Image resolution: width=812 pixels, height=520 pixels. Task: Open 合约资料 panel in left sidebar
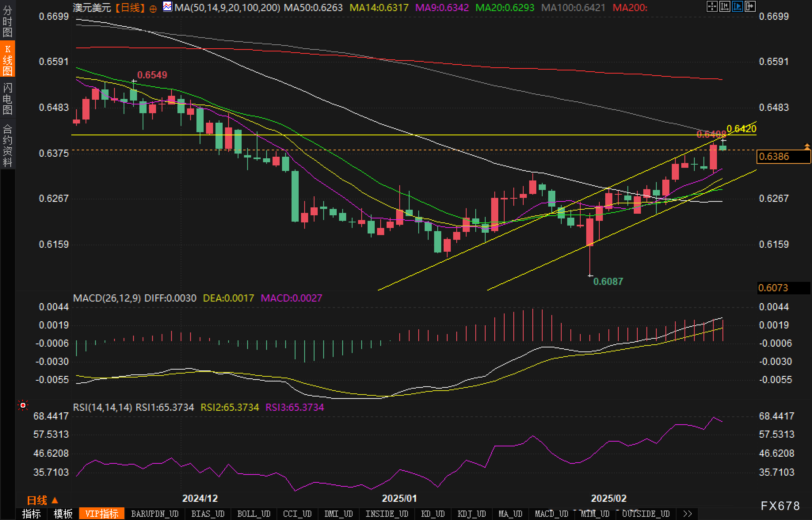[7, 146]
